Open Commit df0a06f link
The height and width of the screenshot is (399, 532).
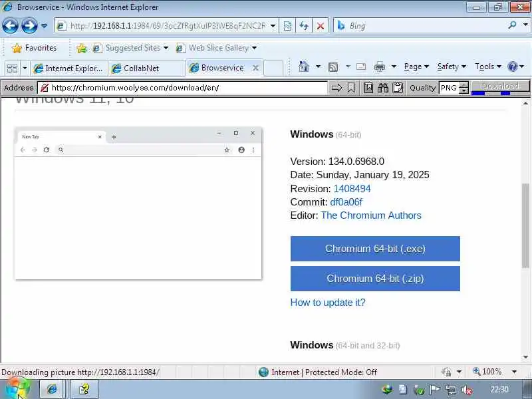(x=346, y=202)
